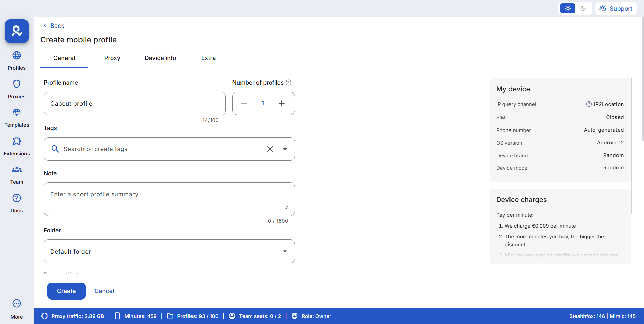This screenshot has width=644, height=324.
Task: Click the Cancel link
Action: point(104,291)
